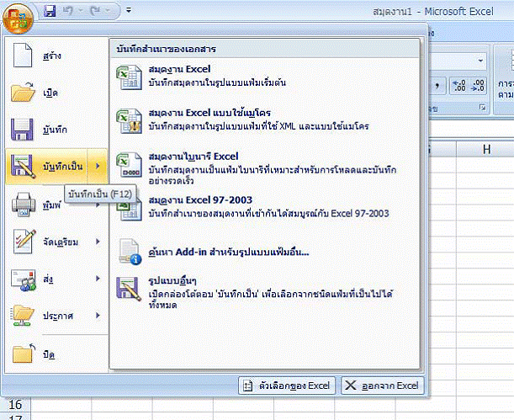Click the checklist pencil icon for จัดเตรียม
This screenshot has height=420, width=514.
coord(24,242)
